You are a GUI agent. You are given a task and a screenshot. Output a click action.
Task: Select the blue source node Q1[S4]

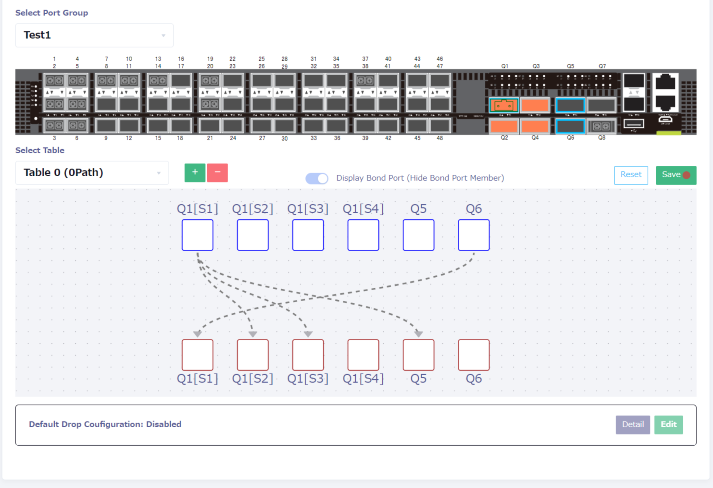point(363,235)
